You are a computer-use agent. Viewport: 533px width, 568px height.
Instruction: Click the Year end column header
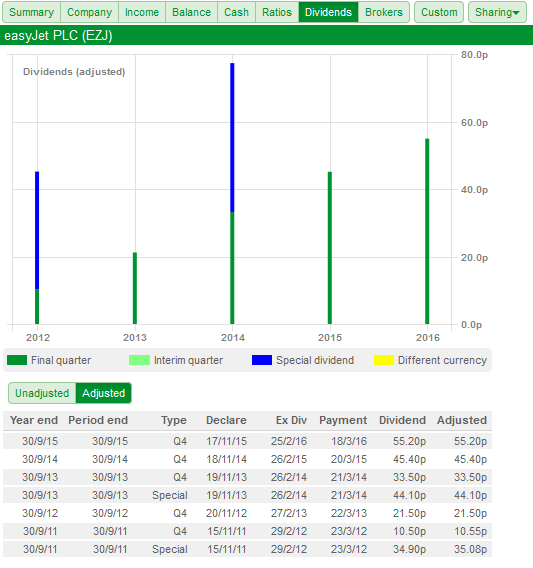[x=34, y=420]
